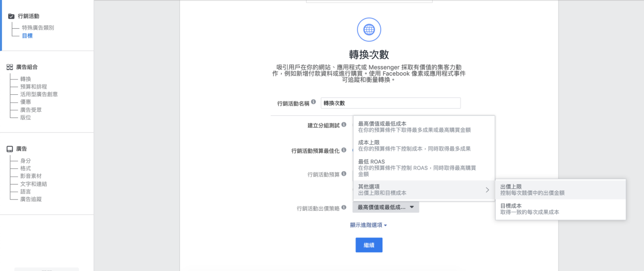644x271 pixels.
Task: Click info icon next to 建立分組測試
Action: point(344,125)
